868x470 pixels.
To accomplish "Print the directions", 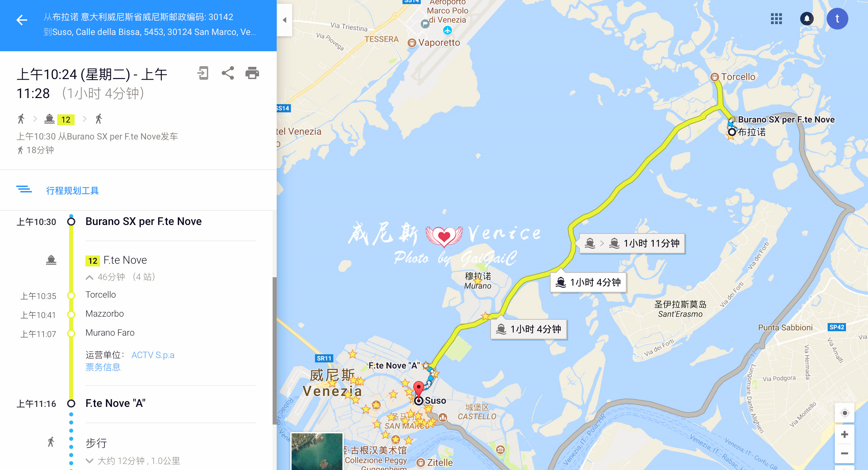I will tap(252, 73).
